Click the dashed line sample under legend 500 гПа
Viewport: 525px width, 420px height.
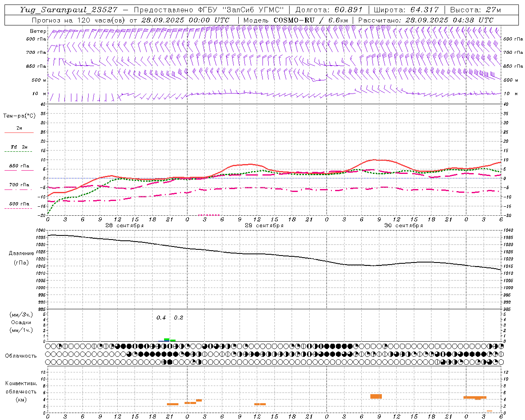click(18, 209)
